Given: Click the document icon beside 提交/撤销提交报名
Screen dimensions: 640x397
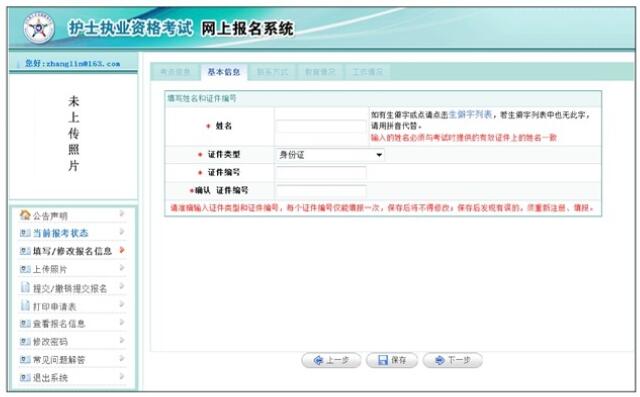Looking at the screenshot, I should [25, 287].
